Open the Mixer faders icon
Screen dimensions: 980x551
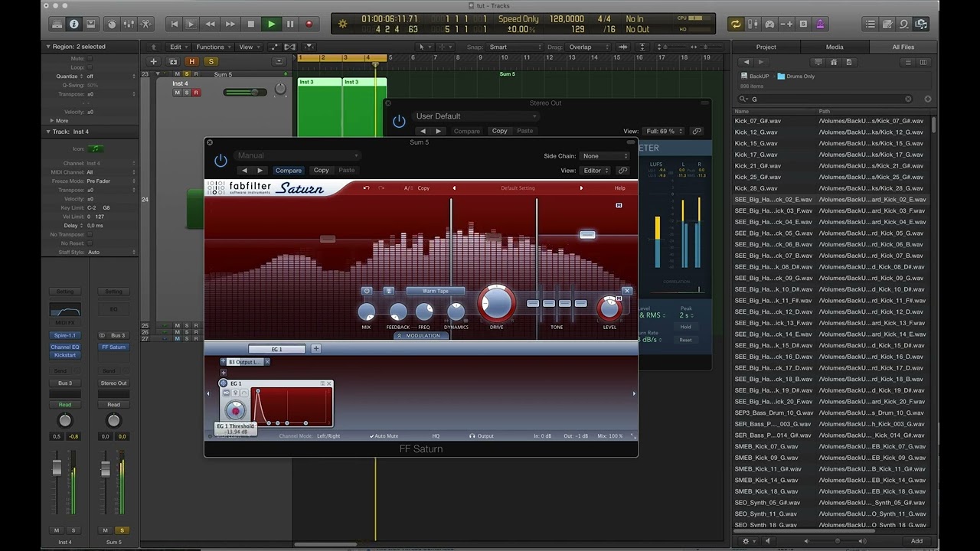(x=129, y=24)
